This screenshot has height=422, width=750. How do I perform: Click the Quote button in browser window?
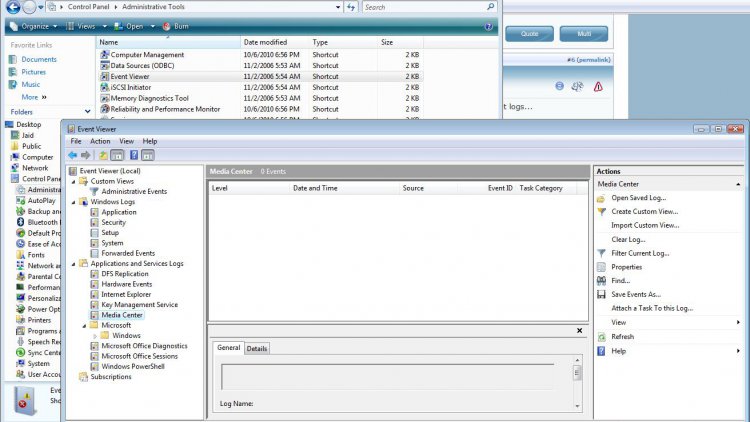tap(529, 34)
